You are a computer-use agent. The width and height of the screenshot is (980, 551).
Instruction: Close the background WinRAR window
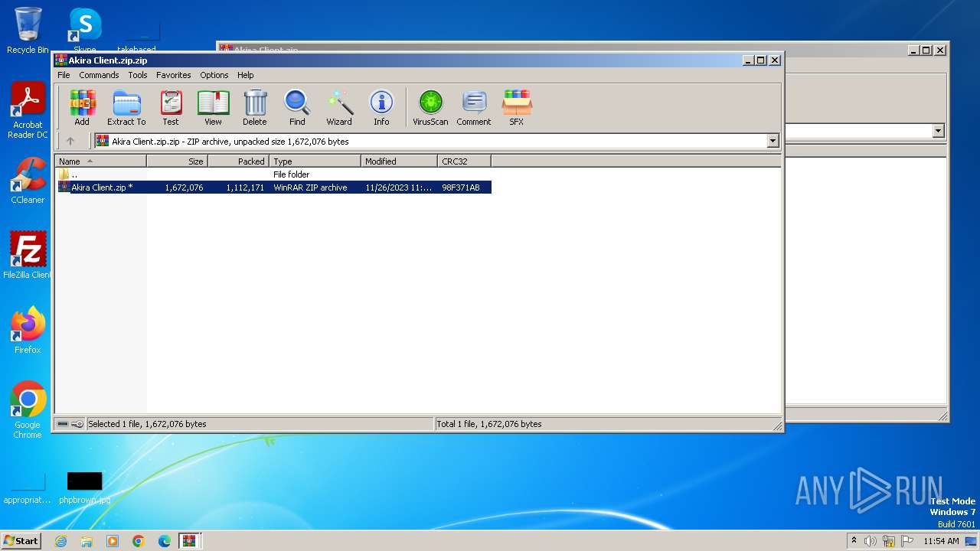(x=940, y=51)
